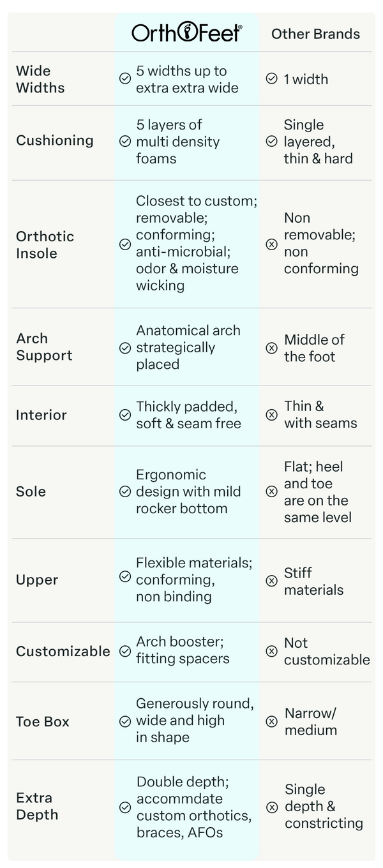Click the checkmark beside "Anatomical arch"
383x868 pixels.
tap(125, 348)
